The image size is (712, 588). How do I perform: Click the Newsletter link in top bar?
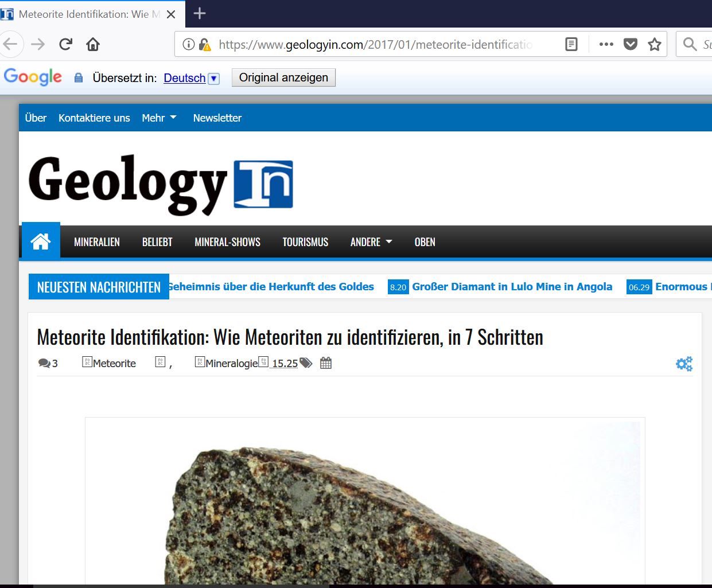click(217, 118)
